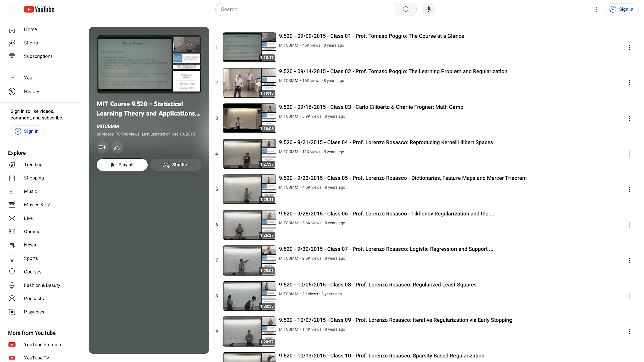Screen dimensions: 644x362
Task: Open Class 04 Kernel Hilbert Spaces thumbnail
Action: (250, 154)
